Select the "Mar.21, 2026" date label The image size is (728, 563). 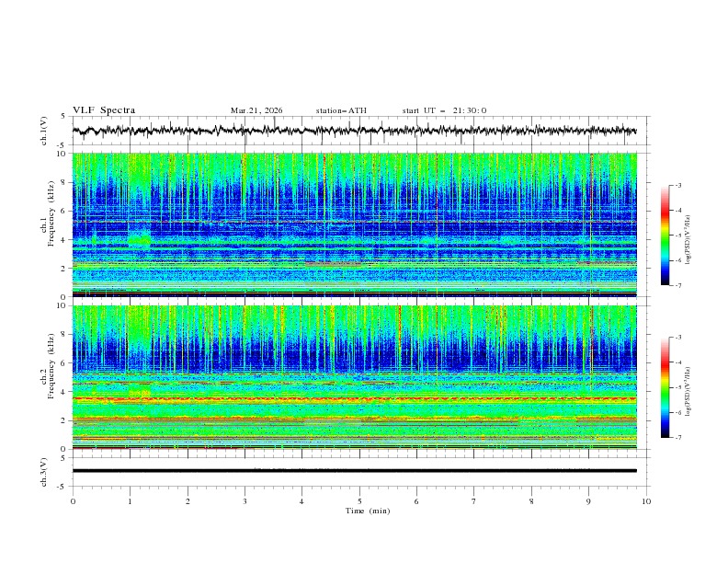256,110
